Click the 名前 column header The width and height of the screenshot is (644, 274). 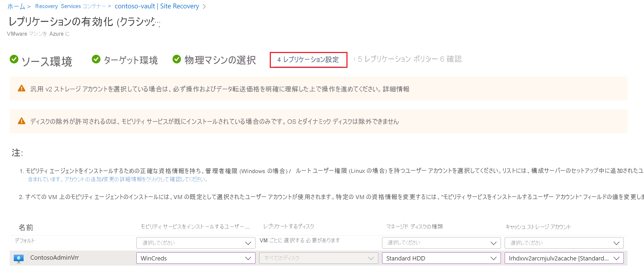click(26, 227)
